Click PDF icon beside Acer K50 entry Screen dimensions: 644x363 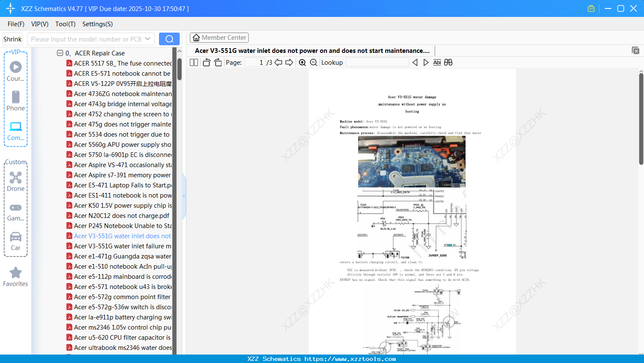[69, 206]
